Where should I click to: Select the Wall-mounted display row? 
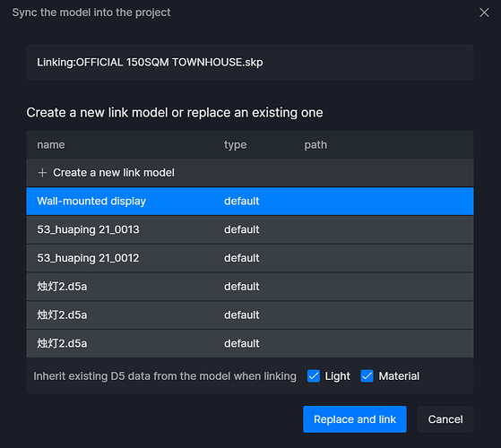coord(250,202)
